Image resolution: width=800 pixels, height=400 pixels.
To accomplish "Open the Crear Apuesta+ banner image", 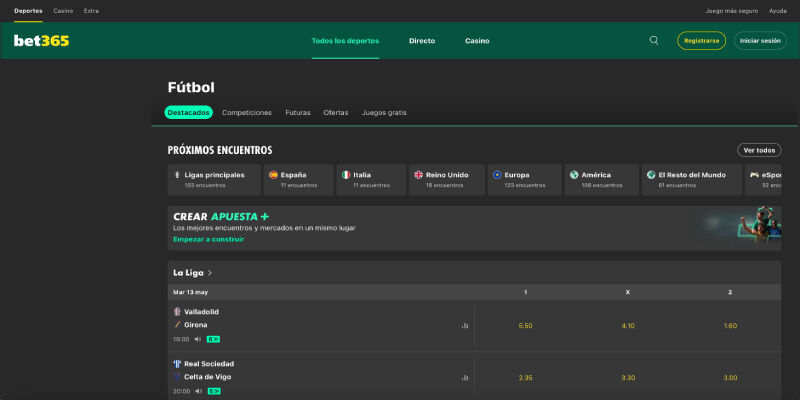I will click(x=760, y=224).
